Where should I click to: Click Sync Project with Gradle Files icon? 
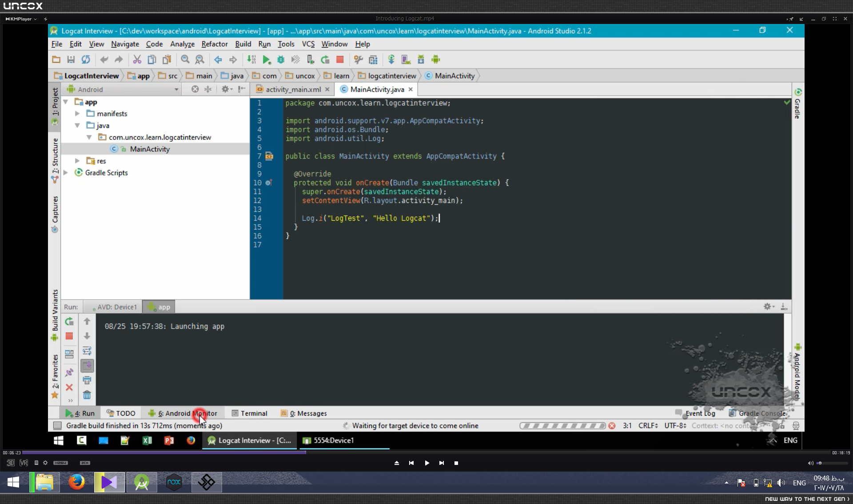pos(391,60)
